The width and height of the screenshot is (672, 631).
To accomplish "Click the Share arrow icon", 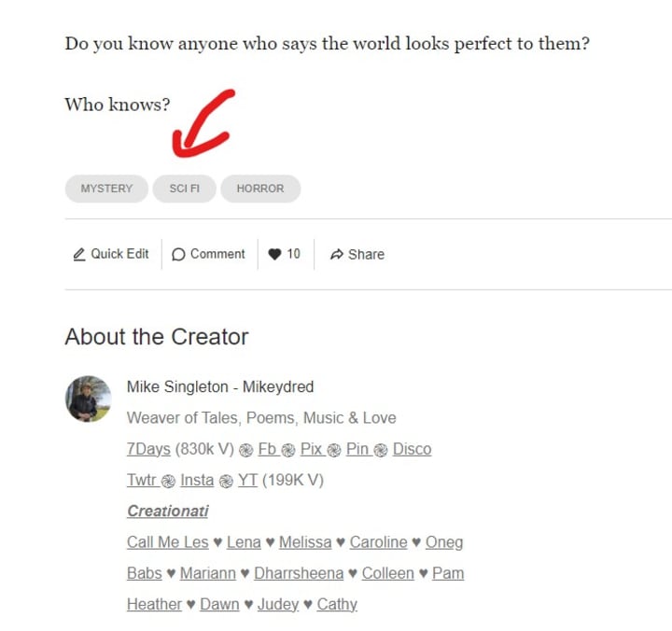I will coord(337,254).
